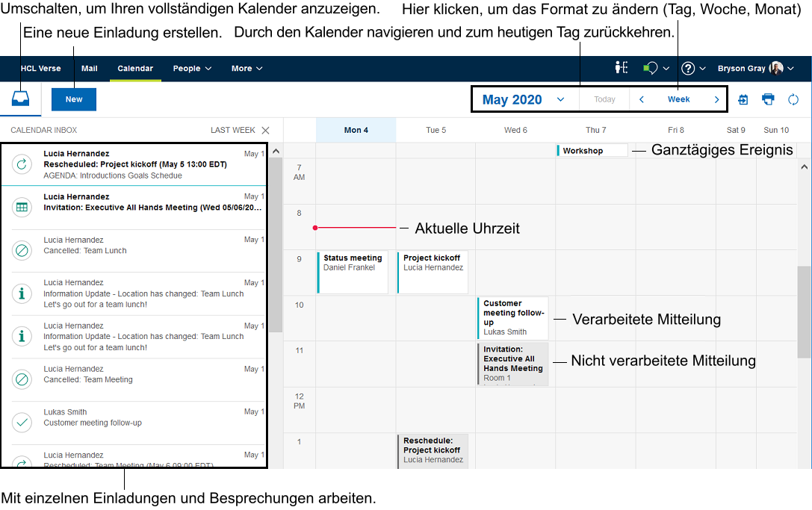This screenshot has width=812, height=510.
Task: Toggle the calendar inbox tray icon
Action: pyautogui.click(x=21, y=99)
